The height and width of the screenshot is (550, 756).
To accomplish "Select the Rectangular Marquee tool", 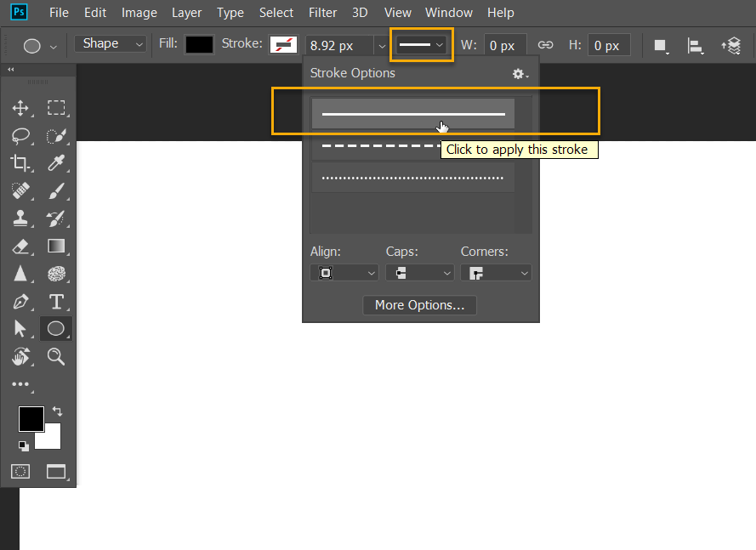I will pos(55,108).
